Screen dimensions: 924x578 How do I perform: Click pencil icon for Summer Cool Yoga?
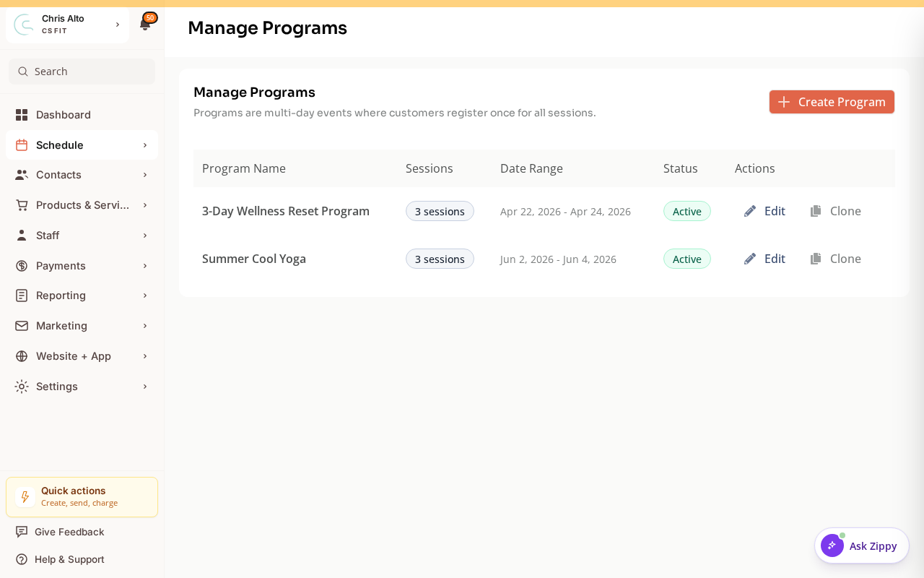click(750, 259)
